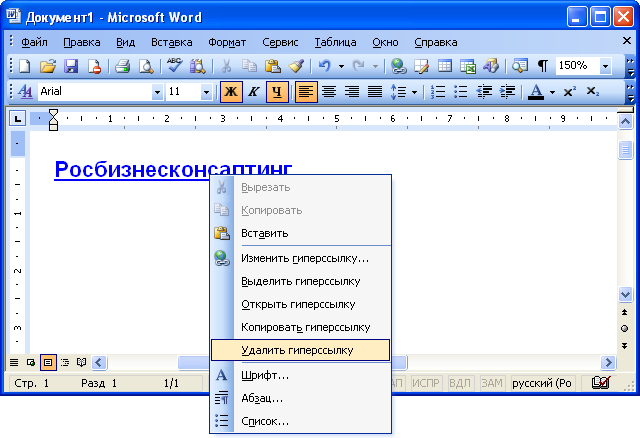
Task: Select Вставить in context menu
Action: [300, 233]
